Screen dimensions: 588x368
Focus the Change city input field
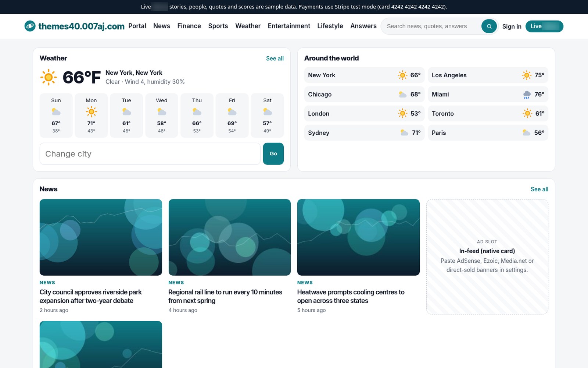point(150,153)
